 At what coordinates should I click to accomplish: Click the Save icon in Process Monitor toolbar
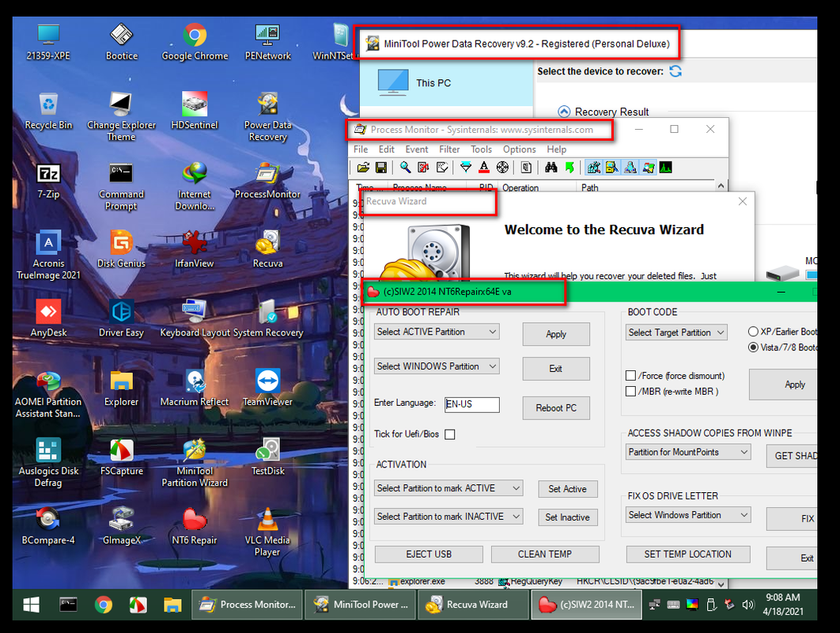click(381, 168)
